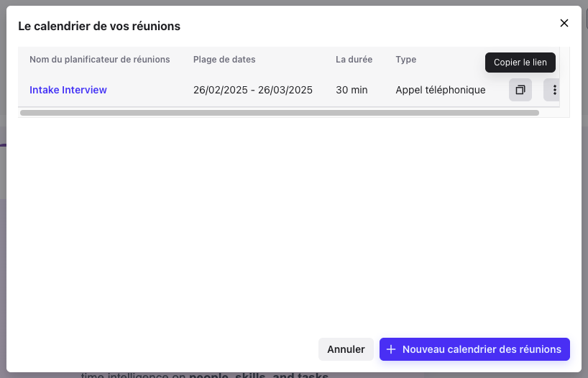Copy the Intake Interview scheduler link
This screenshot has width=588, height=378.
[x=520, y=90]
